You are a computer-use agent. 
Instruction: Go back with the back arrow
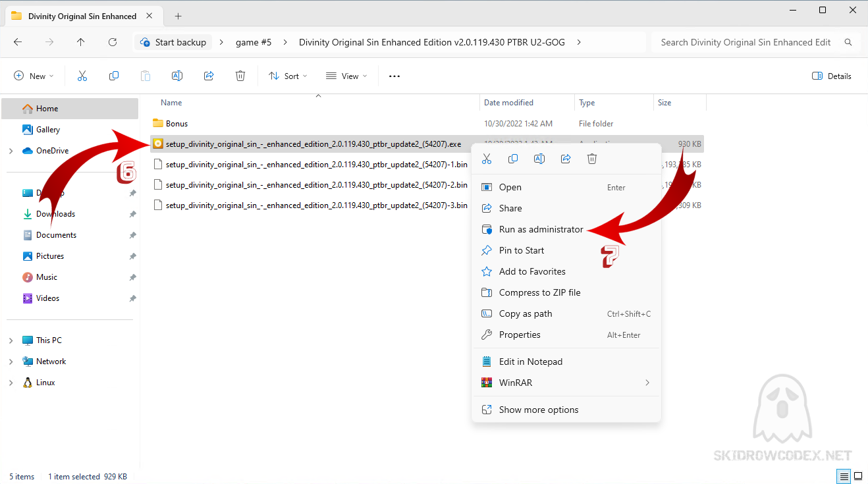(18, 42)
